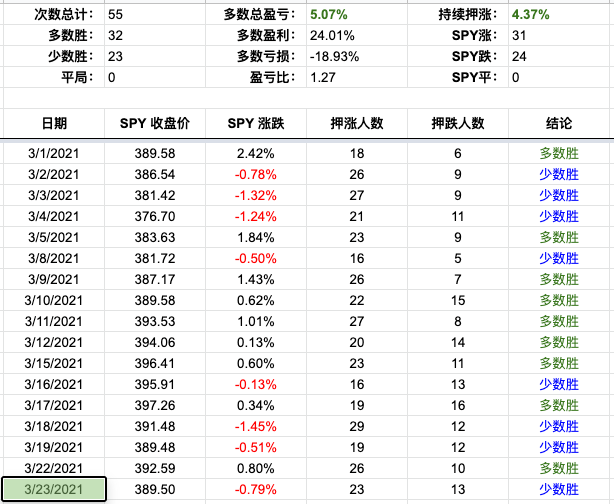Click the 押涨人数 column header
This screenshot has width=614, height=504.
[x=357, y=123]
